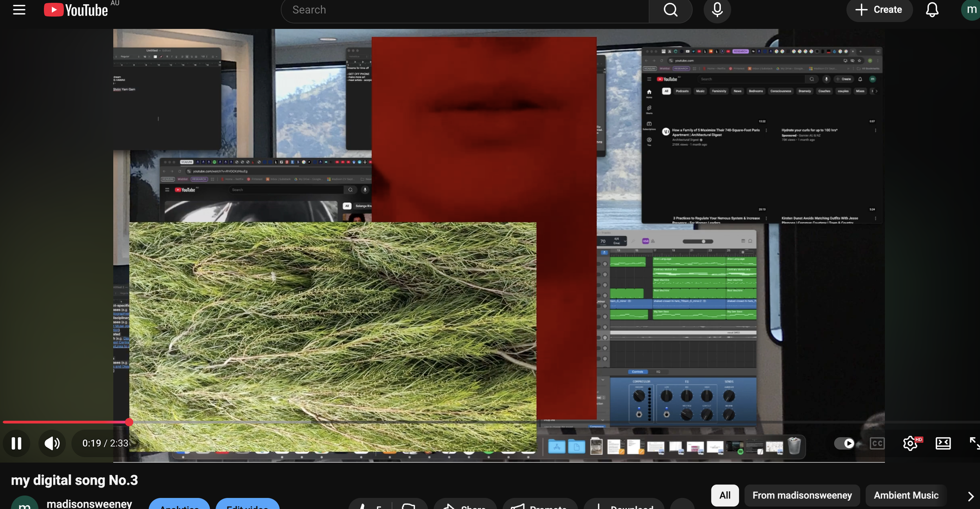Exit full screen mode
Screen dimensions: 980x509
click(974, 443)
